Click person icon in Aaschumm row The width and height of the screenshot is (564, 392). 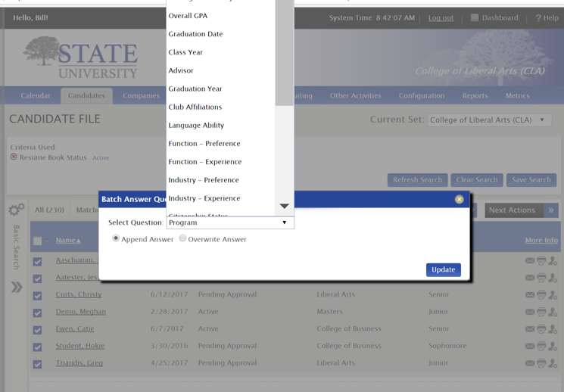[553, 260]
